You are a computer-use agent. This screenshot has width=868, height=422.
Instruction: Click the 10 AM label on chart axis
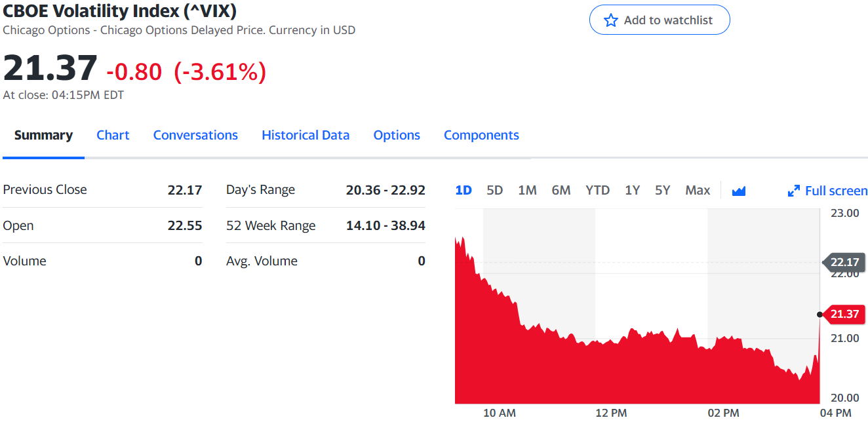click(x=500, y=413)
